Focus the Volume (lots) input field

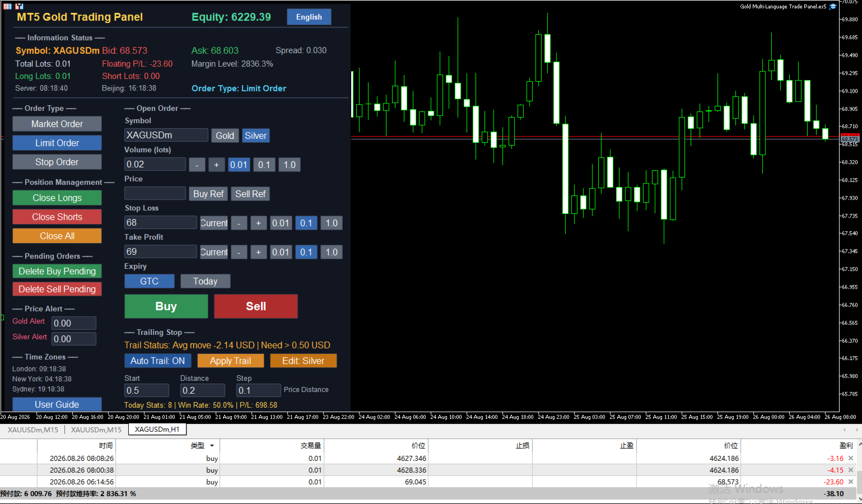point(155,164)
